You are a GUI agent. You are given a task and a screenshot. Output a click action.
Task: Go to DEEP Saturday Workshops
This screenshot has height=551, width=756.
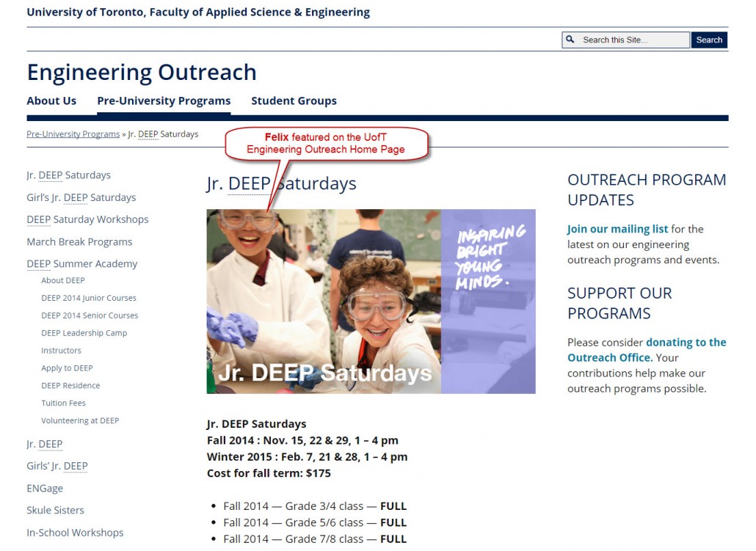point(88,219)
